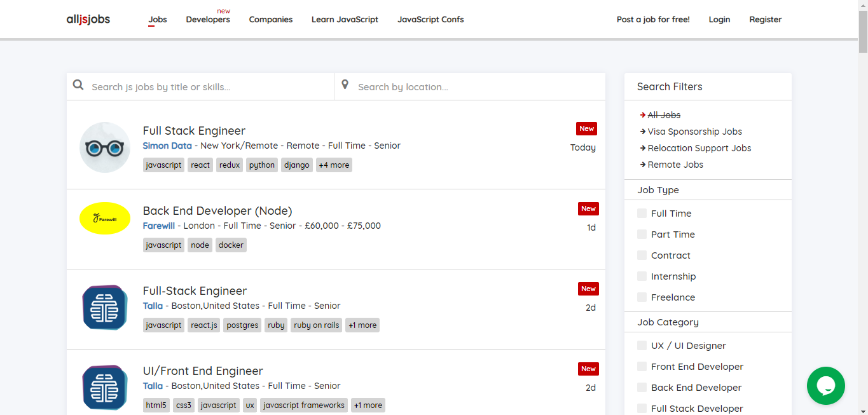Click the Talla logo on Full-Stack Engineer listing

[x=104, y=308]
